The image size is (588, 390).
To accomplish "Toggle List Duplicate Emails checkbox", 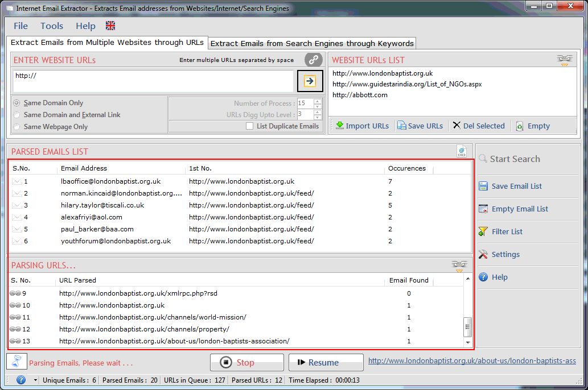I will tap(249, 126).
